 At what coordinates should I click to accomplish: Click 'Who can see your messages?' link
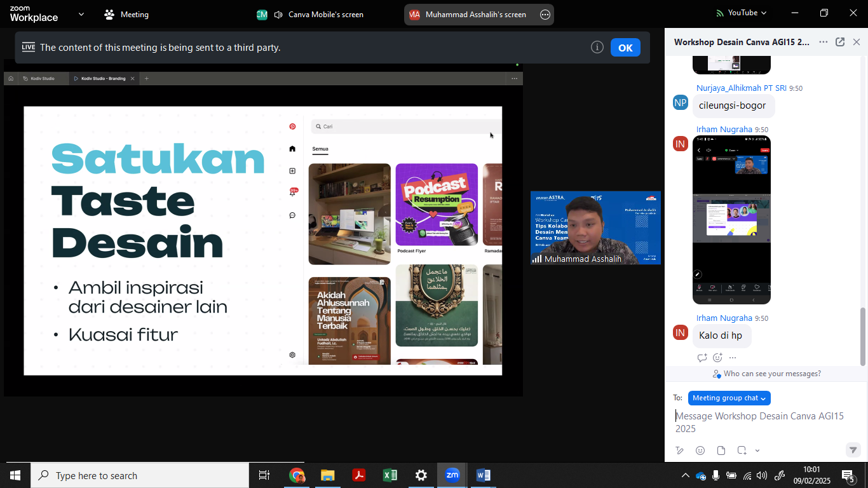766,374
